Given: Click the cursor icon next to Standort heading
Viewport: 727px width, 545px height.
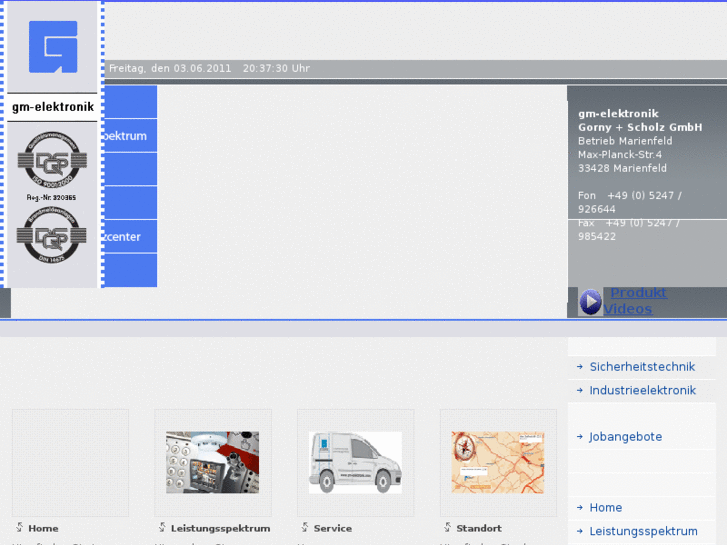Looking at the screenshot, I should click(x=447, y=527).
